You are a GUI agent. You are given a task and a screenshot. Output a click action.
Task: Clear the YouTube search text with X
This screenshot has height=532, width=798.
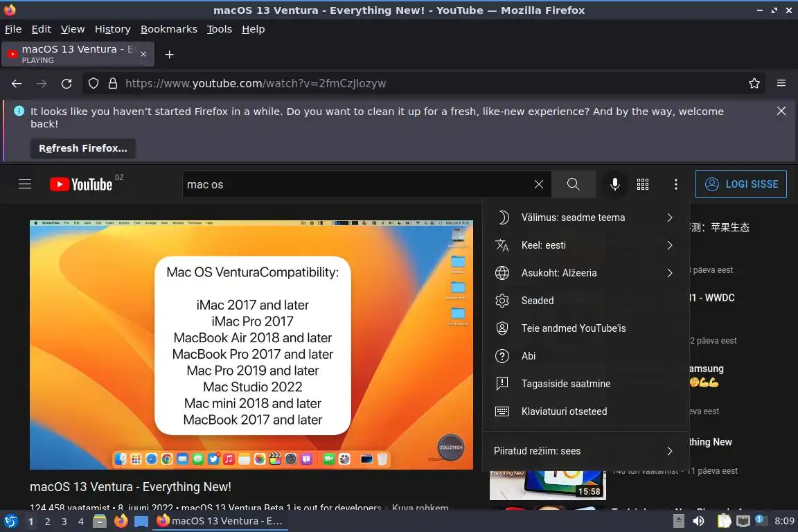coord(538,184)
